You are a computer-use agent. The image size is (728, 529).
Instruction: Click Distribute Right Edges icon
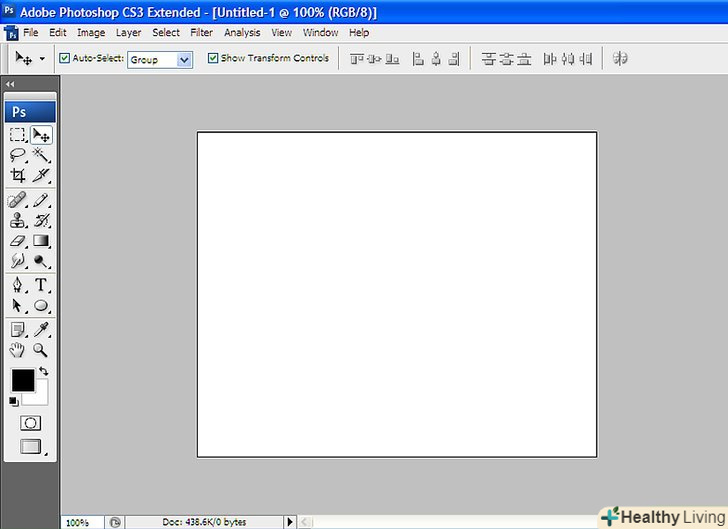click(585, 59)
